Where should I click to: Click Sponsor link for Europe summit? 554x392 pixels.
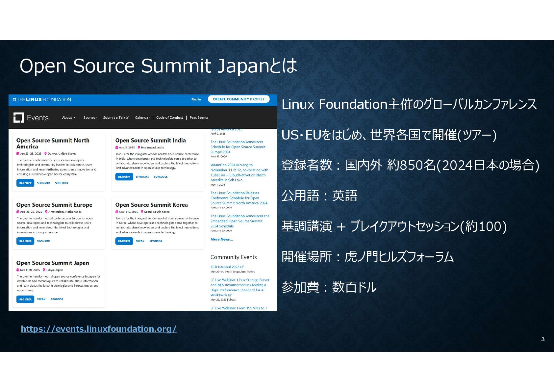pos(43,241)
